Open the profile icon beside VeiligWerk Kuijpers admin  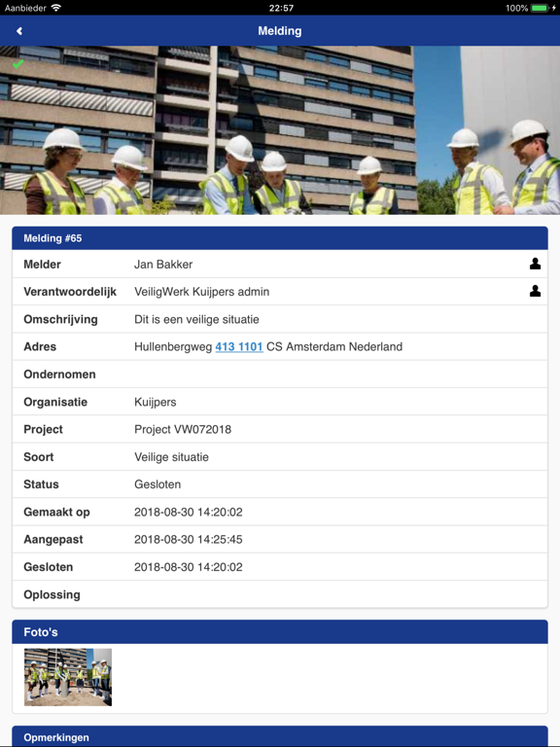click(535, 291)
